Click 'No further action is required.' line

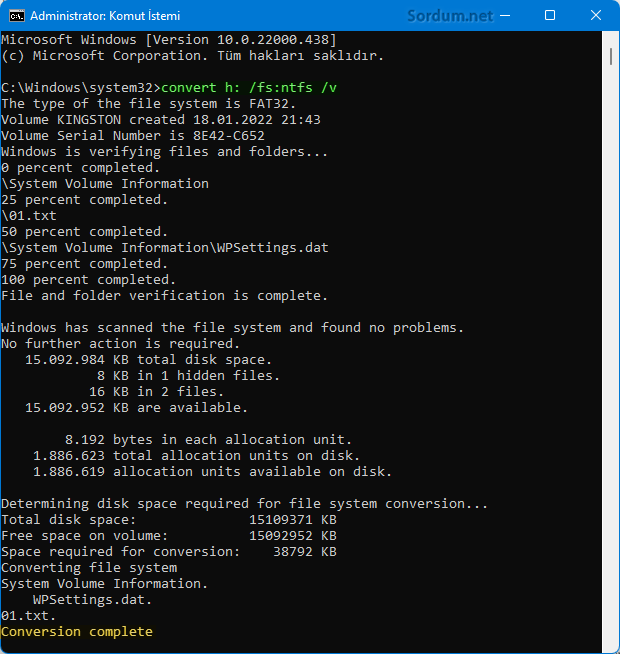coord(121,344)
